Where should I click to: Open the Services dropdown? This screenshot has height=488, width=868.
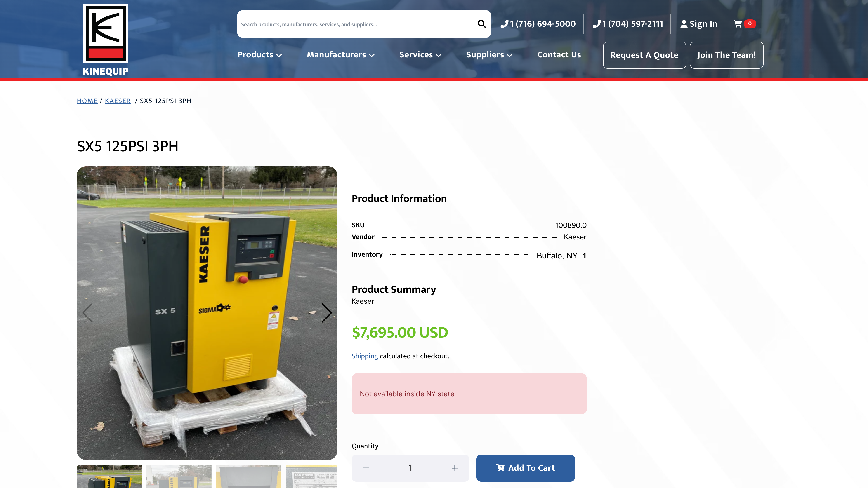(420, 54)
